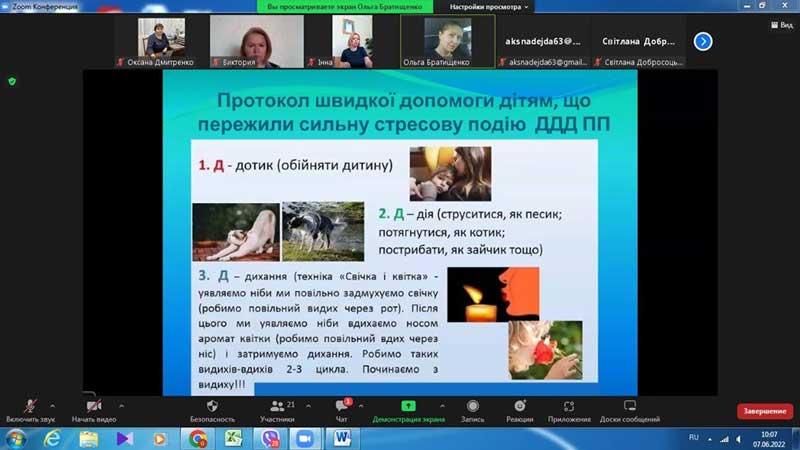The height and width of the screenshot is (450, 800).
Task: Expand arrow next to Participants
Action: [308, 406]
